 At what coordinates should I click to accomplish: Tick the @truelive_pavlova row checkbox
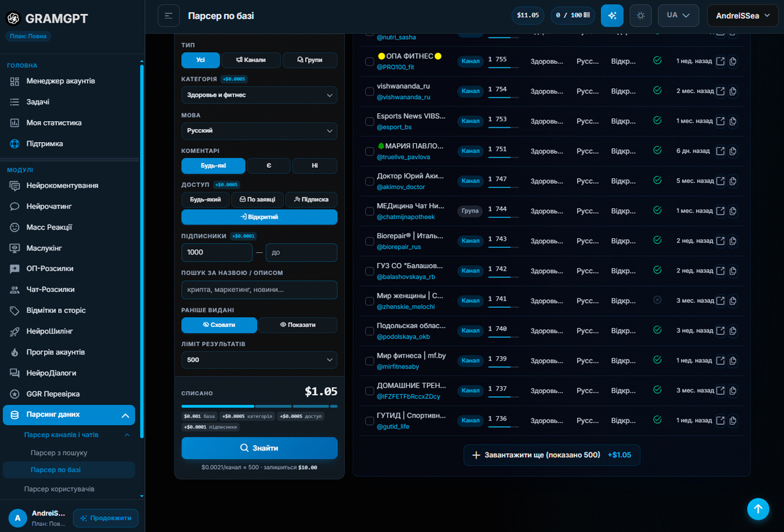(369, 151)
